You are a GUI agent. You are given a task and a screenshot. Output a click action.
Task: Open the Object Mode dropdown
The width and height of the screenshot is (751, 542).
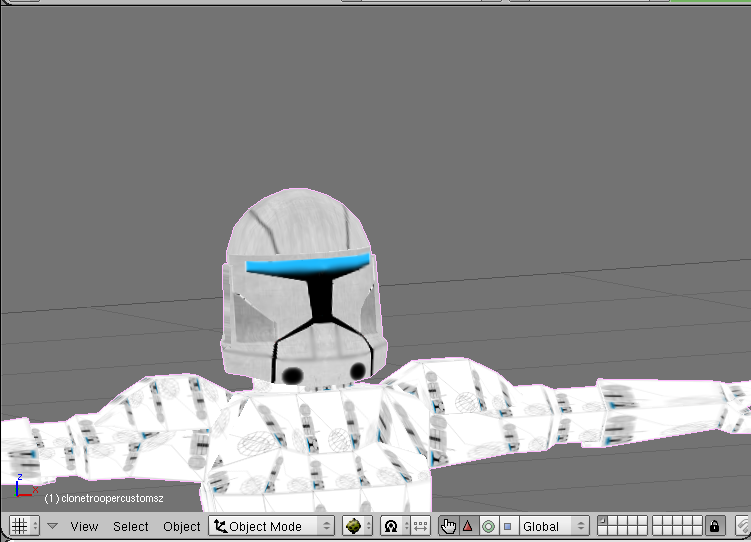(271, 526)
